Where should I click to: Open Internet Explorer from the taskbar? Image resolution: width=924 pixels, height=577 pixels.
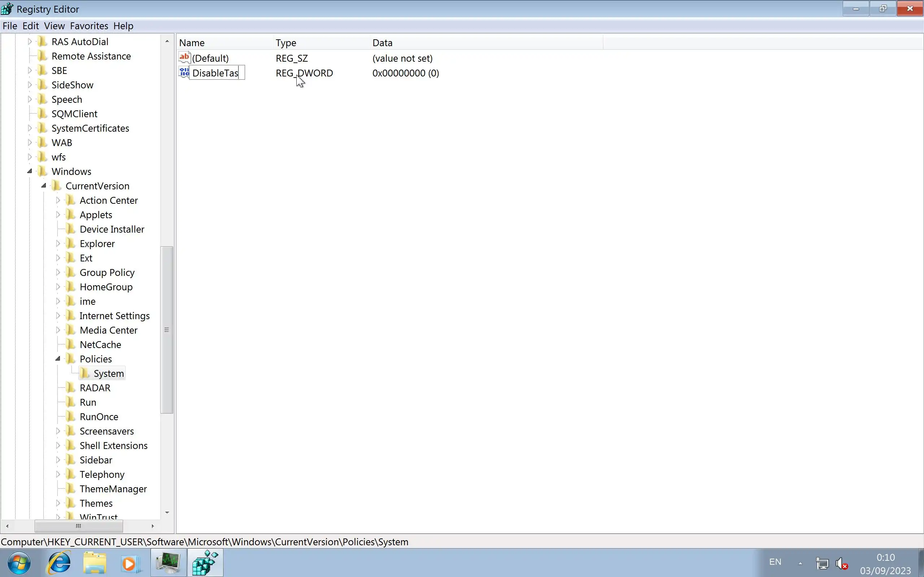[x=59, y=563]
